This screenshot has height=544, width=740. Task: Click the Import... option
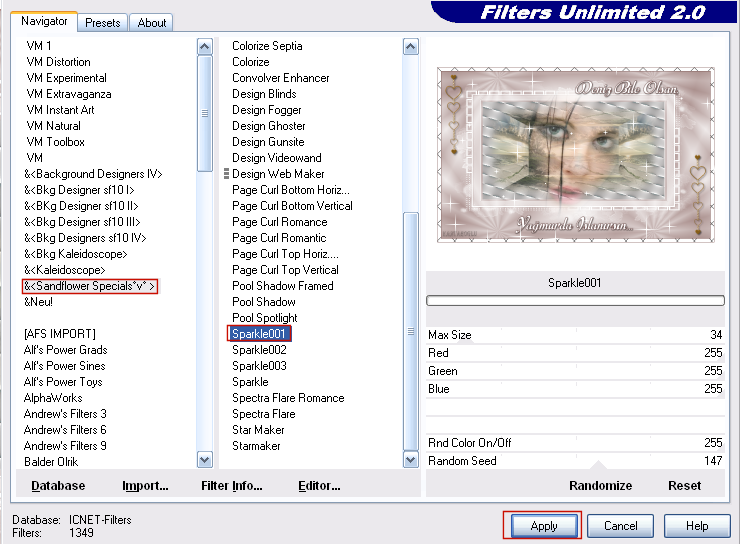(x=145, y=486)
